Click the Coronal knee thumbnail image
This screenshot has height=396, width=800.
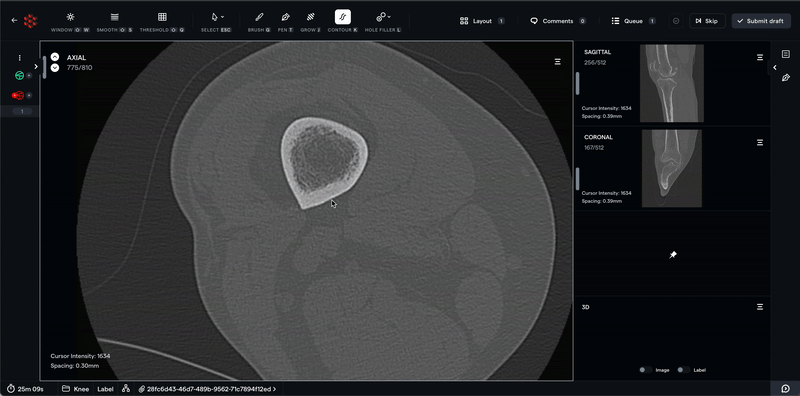pos(671,168)
